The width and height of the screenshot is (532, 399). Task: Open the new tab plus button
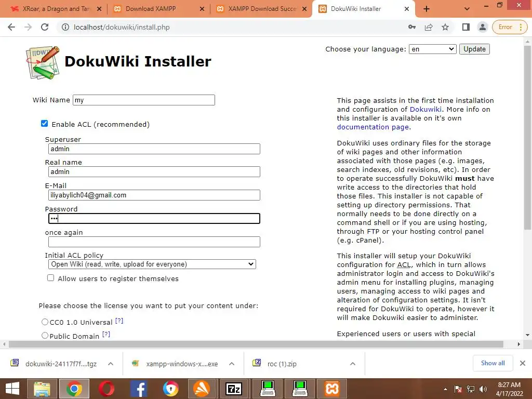tap(427, 9)
